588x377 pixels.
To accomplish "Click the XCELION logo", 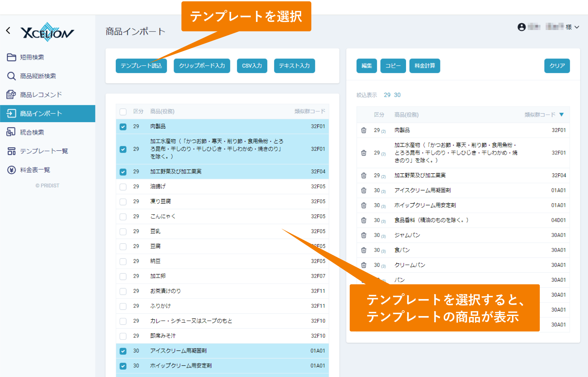I will tap(47, 32).
